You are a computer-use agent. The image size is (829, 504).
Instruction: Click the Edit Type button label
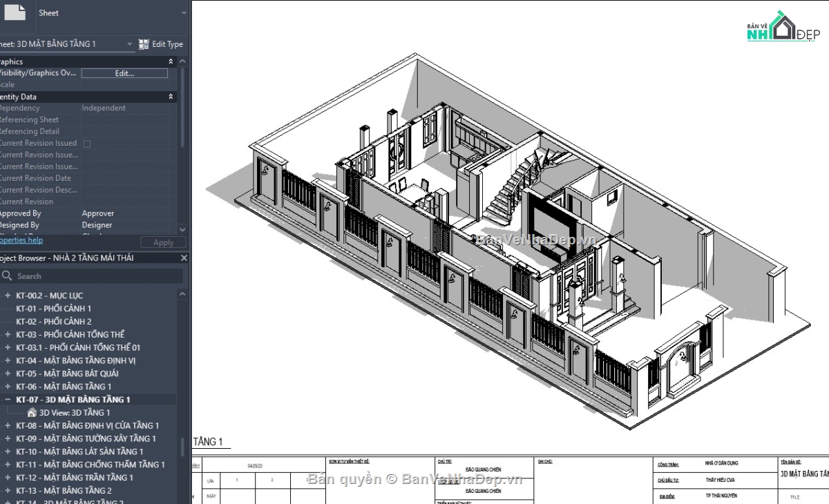pyautogui.click(x=168, y=44)
